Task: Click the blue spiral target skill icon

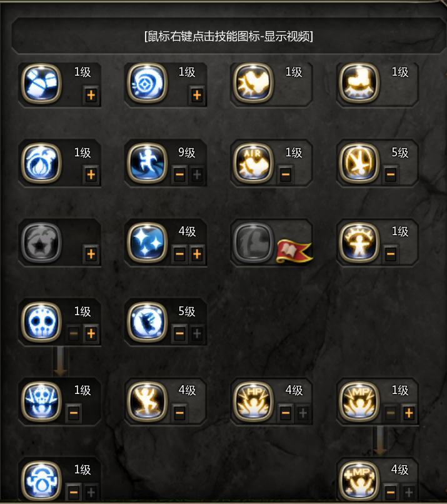Action: (x=147, y=83)
